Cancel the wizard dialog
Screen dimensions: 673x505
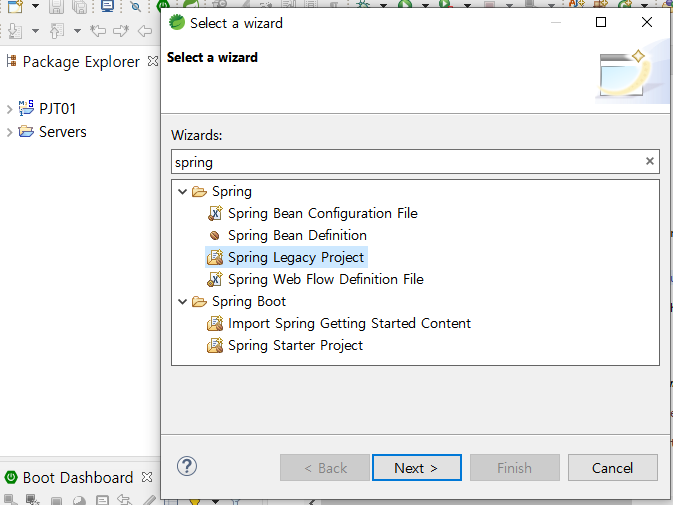pos(612,468)
